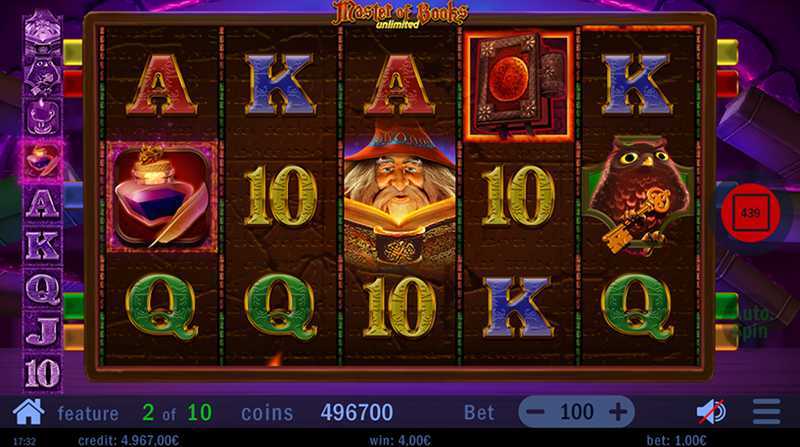800x447 pixels.
Task: Toggle the muted sound speaker icon
Action: [x=711, y=412]
